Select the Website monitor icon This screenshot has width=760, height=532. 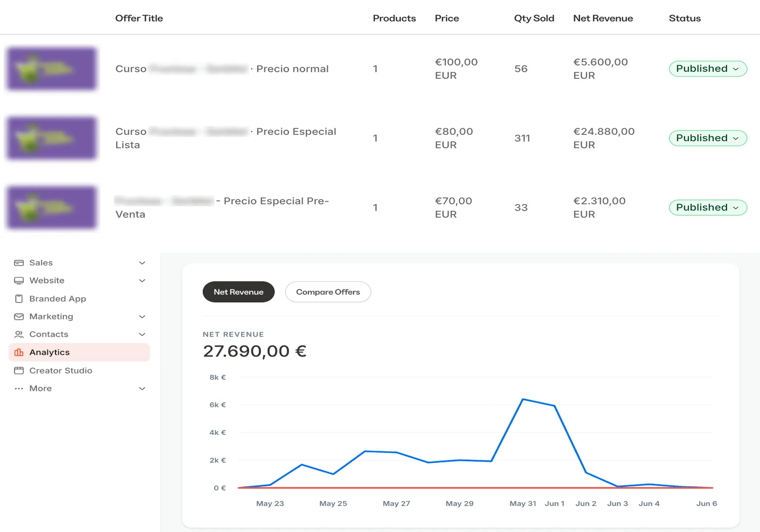[19, 280]
